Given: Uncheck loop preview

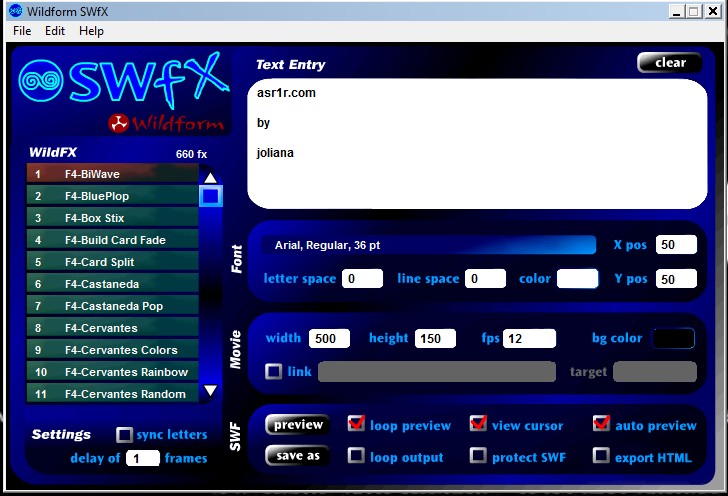Looking at the screenshot, I should [356, 423].
